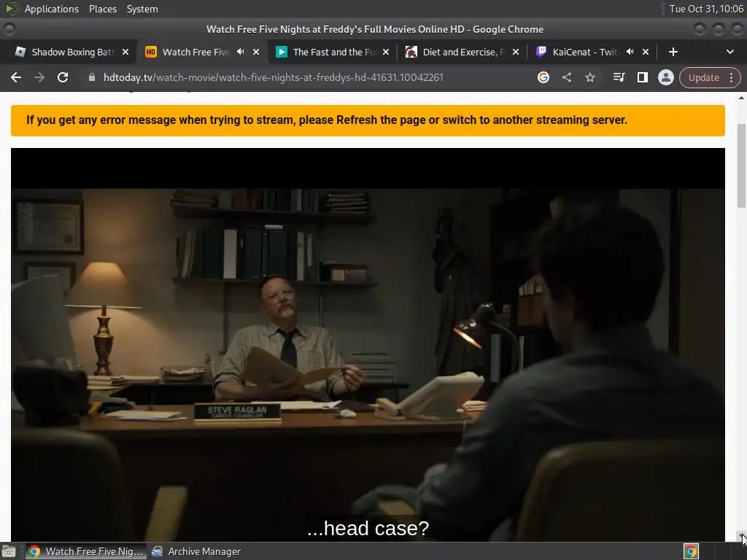The height and width of the screenshot is (560, 747).
Task: Open the Places menu
Action: (102, 9)
